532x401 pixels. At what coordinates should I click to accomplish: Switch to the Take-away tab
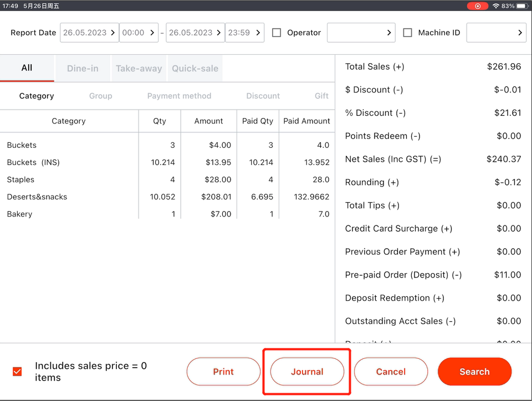[139, 69]
